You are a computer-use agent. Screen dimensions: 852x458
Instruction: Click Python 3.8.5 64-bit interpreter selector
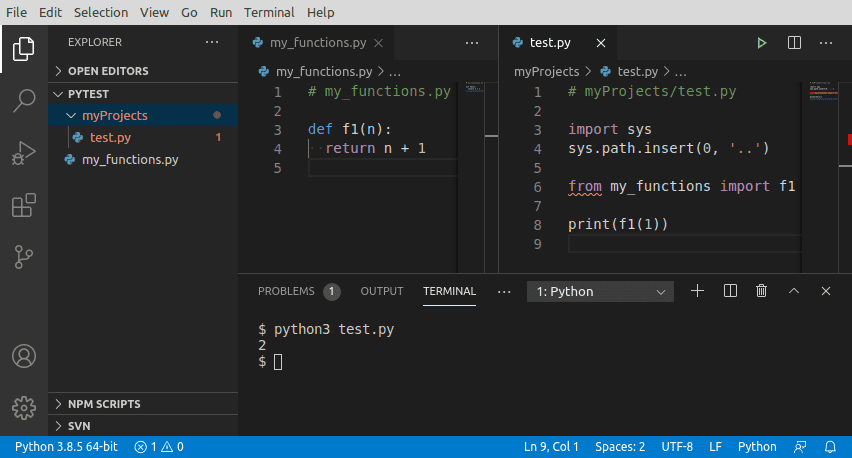[x=66, y=447]
